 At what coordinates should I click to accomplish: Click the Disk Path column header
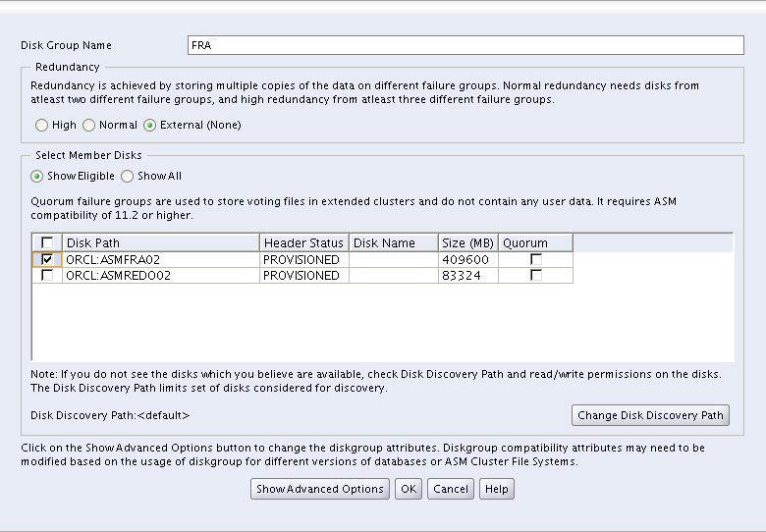[161, 243]
